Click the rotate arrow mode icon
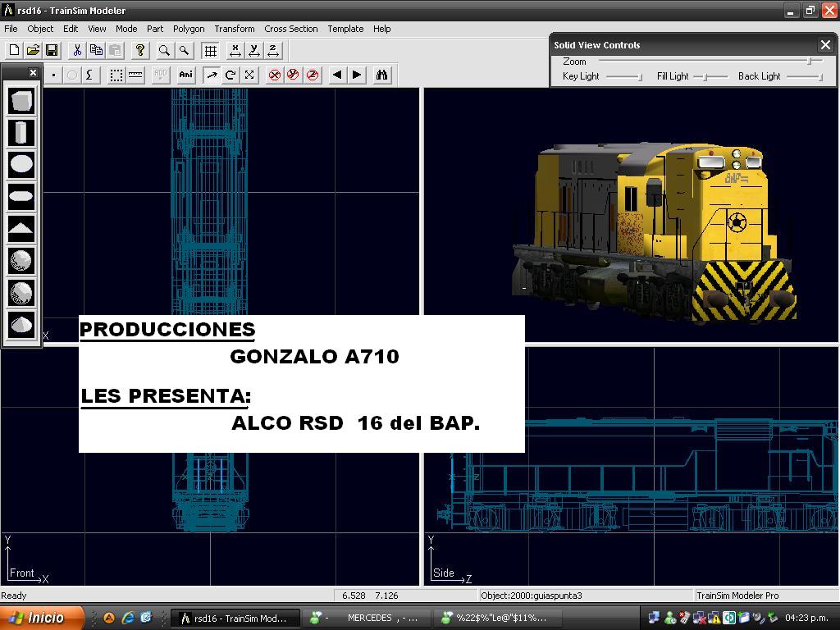The height and width of the screenshot is (630, 840). click(x=231, y=75)
